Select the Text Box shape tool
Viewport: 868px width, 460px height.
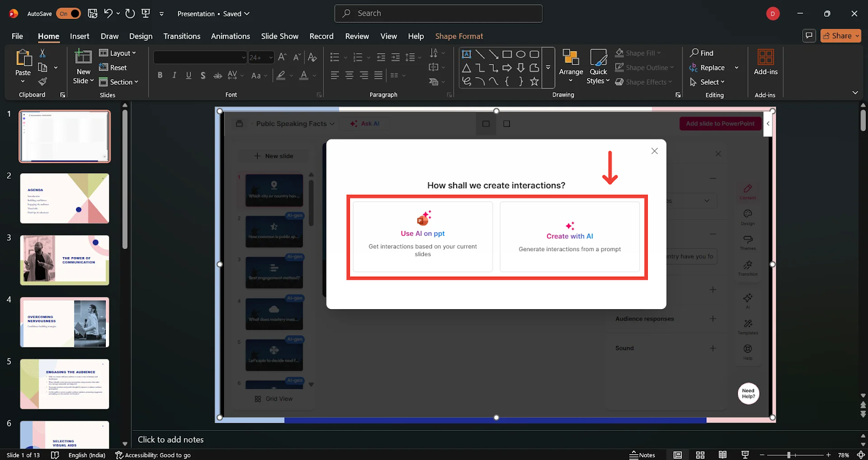coord(466,54)
